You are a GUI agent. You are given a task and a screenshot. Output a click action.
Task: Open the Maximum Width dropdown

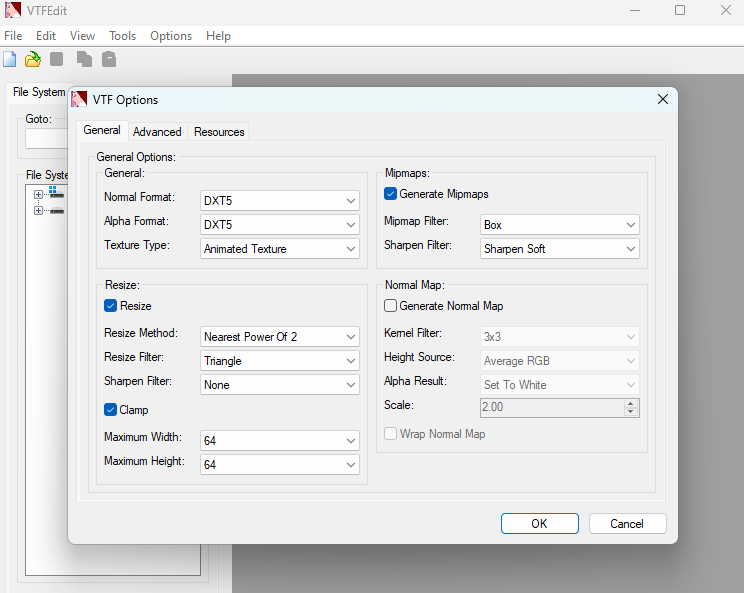[279, 440]
